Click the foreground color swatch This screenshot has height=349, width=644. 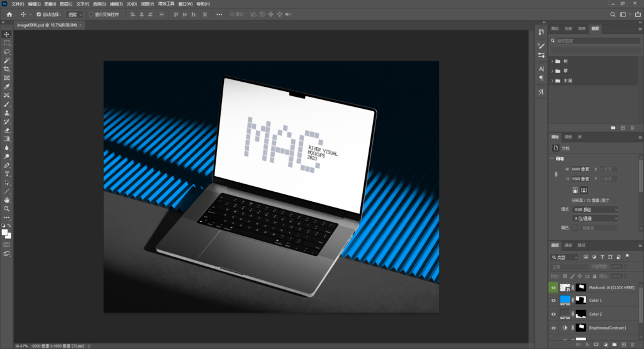click(x=4, y=233)
